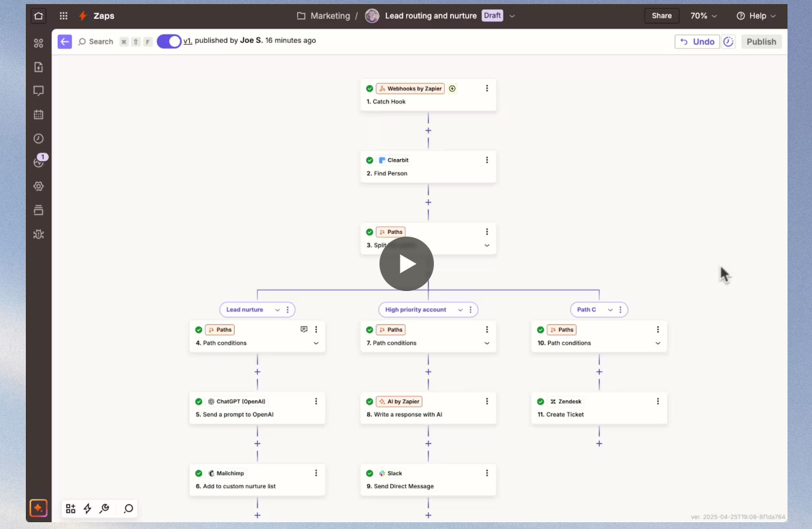Open the sidebar debug bug icon
Viewport: 812px width, 529px height.
coord(38,235)
